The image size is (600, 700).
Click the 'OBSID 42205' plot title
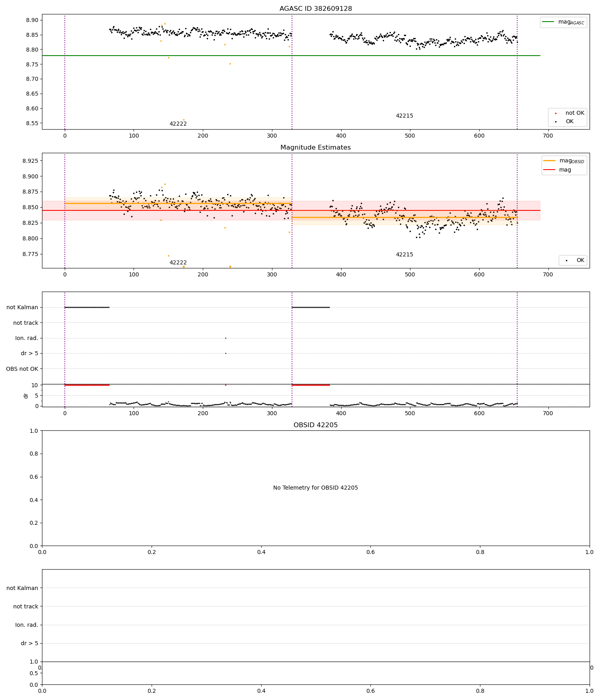316,425
